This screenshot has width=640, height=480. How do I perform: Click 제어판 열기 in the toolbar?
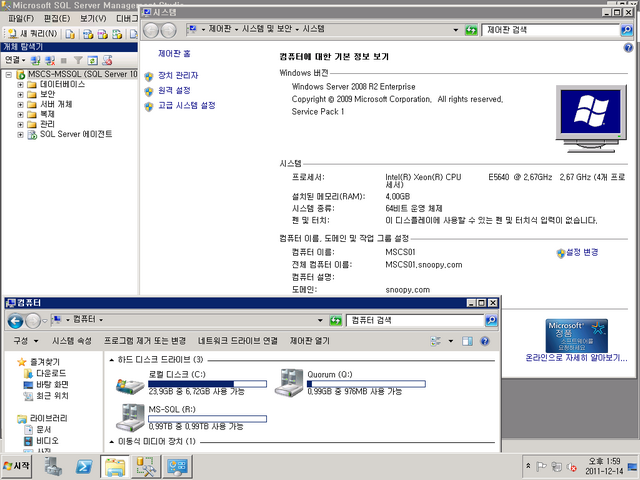click(309, 341)
